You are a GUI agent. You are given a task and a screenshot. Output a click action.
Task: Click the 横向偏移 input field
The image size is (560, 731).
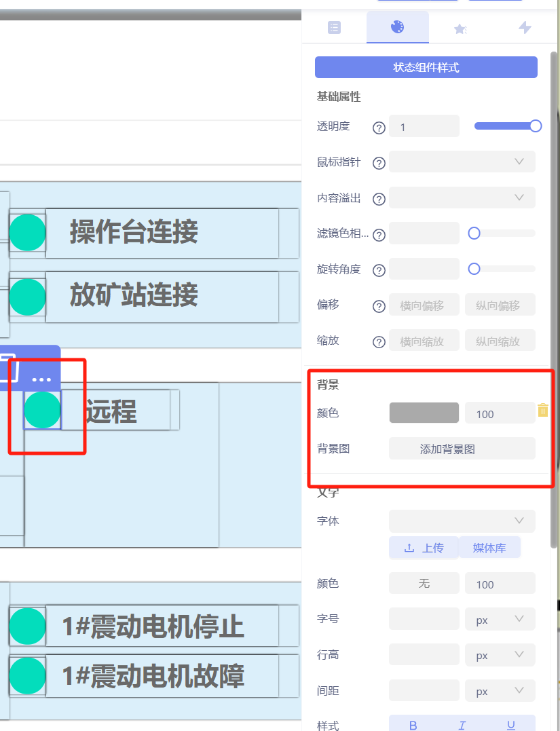[424, 305]
